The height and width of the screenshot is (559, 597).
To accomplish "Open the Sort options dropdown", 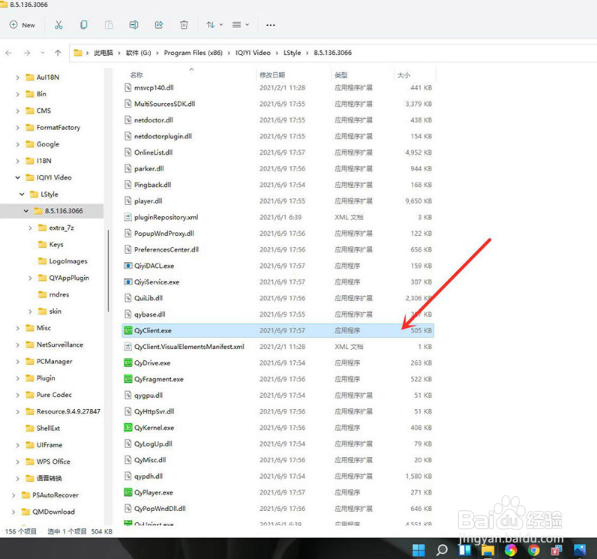I will (x=214, y=25).
